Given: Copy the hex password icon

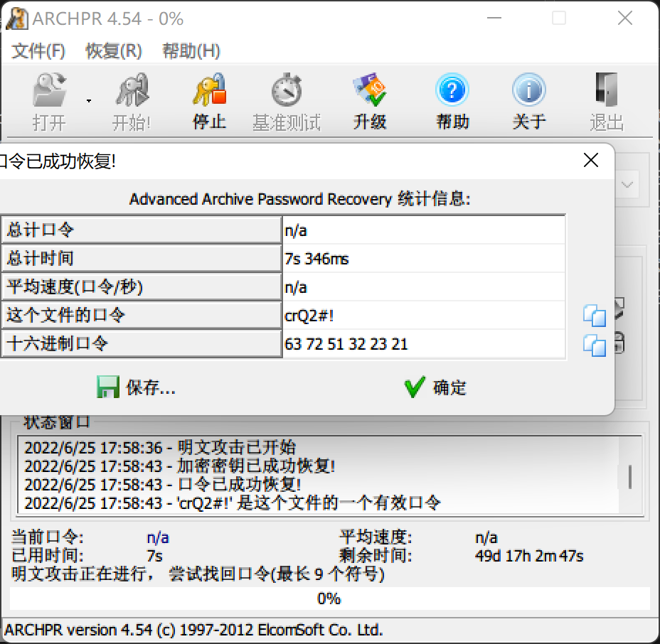Looking at the screenshot, I should click(x=595, y=345).
